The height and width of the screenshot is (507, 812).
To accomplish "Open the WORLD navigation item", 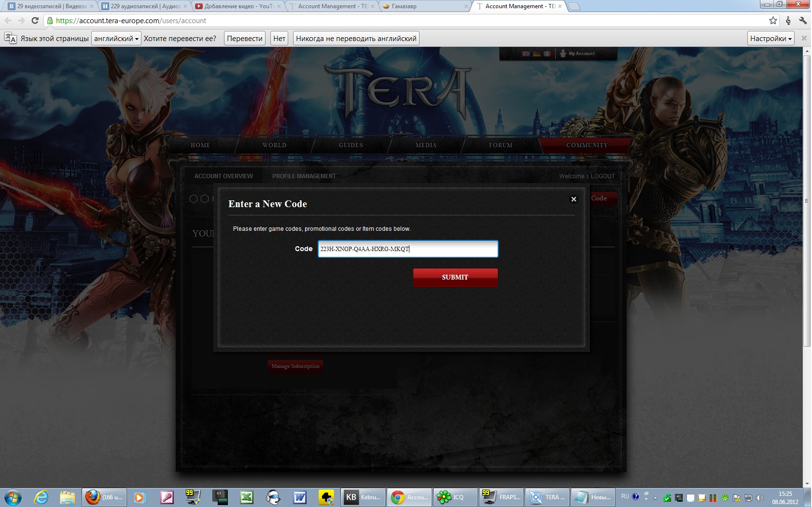I will pos(274,145).
